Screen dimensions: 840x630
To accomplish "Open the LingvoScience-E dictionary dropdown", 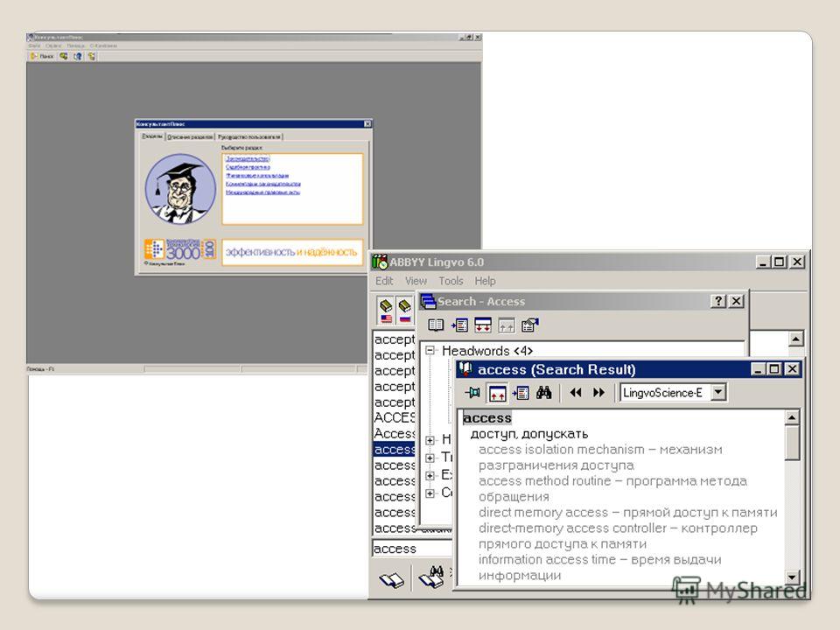I will 718,392.
